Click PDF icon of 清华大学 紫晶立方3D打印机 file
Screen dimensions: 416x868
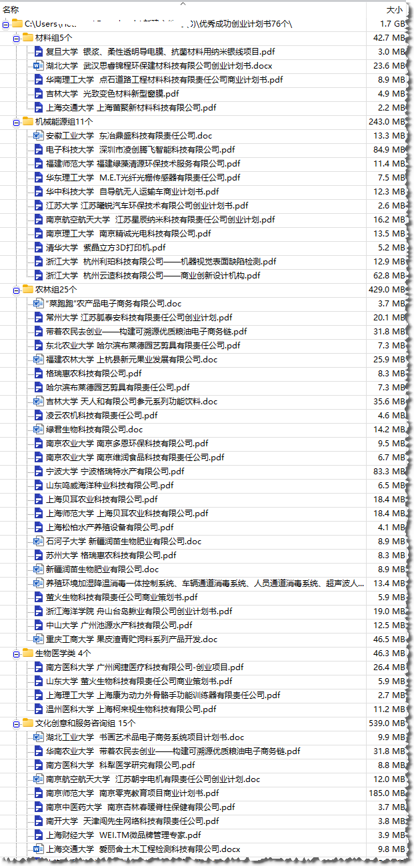38,247
